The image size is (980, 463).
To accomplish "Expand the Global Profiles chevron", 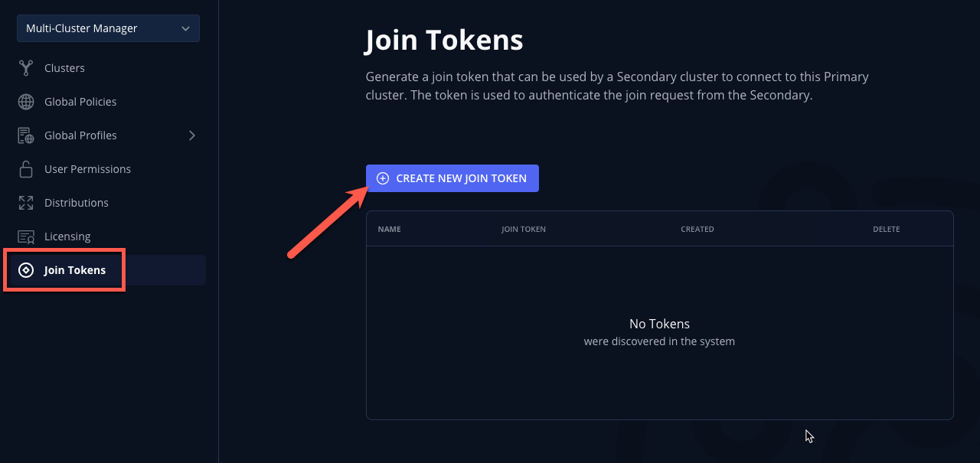I will pos(192,135).
